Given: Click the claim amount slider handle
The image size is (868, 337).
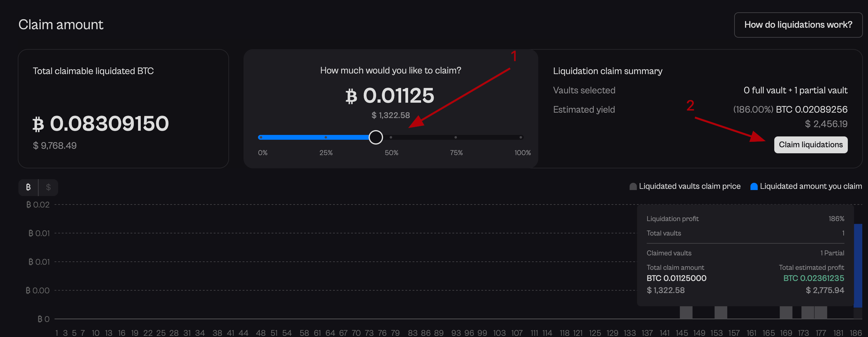Looking at the screenshot, I should [375, 137].
